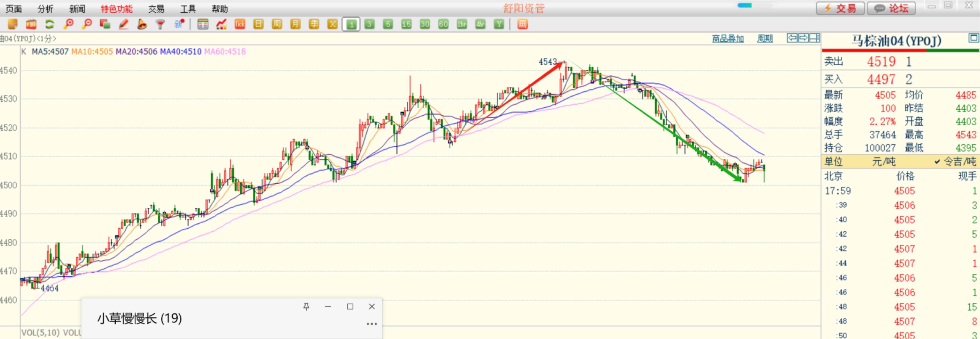This screenshot has height=339, width=980.
Task: Open the alert bell icon
Action: [142, 24]
